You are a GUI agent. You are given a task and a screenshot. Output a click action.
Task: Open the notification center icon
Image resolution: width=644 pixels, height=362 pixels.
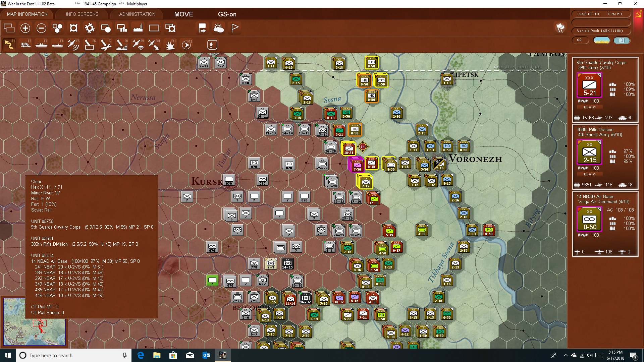click(x=634, y=355)
